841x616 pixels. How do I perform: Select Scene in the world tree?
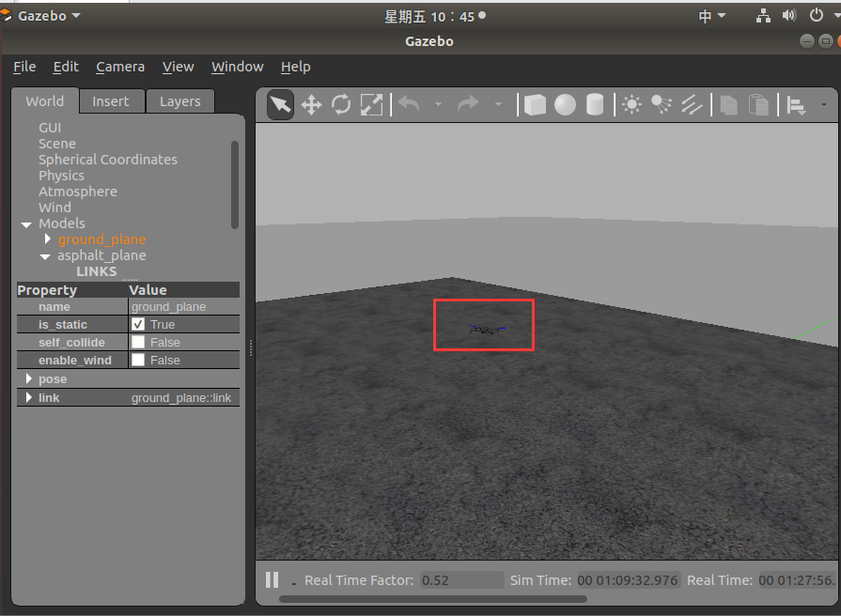point(57,144)
